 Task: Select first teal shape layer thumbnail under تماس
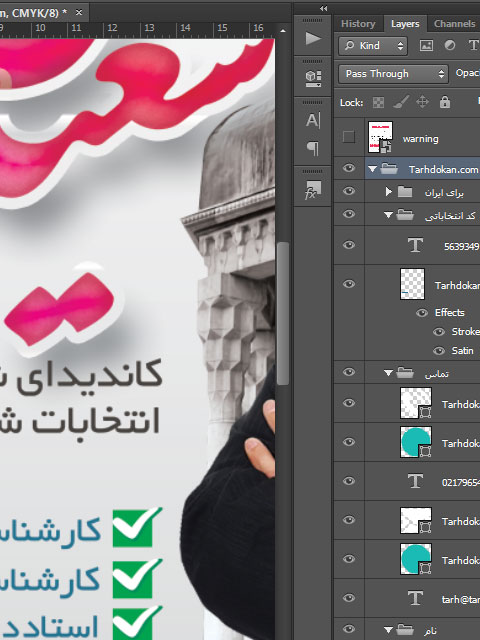[x=416, y=442]
